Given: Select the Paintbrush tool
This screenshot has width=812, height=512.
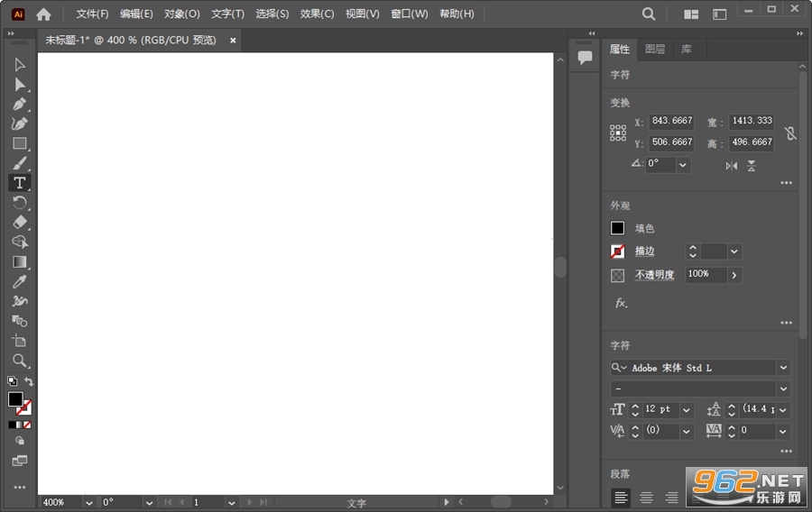Looking at the screenshot, I should click(x=20, y=163).
